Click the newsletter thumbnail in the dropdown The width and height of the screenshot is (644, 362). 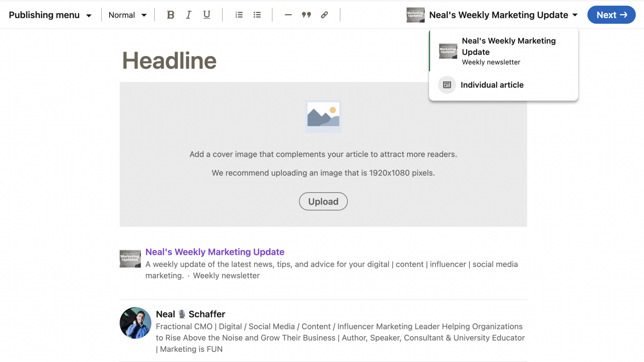(448, 51)
